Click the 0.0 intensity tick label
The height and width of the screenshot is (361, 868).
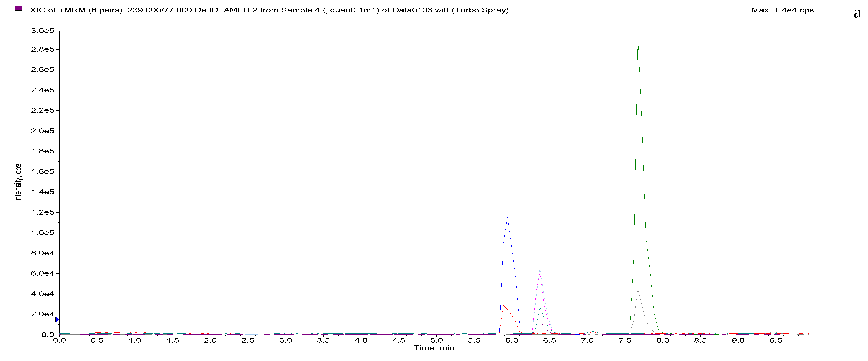coord(48,334)
